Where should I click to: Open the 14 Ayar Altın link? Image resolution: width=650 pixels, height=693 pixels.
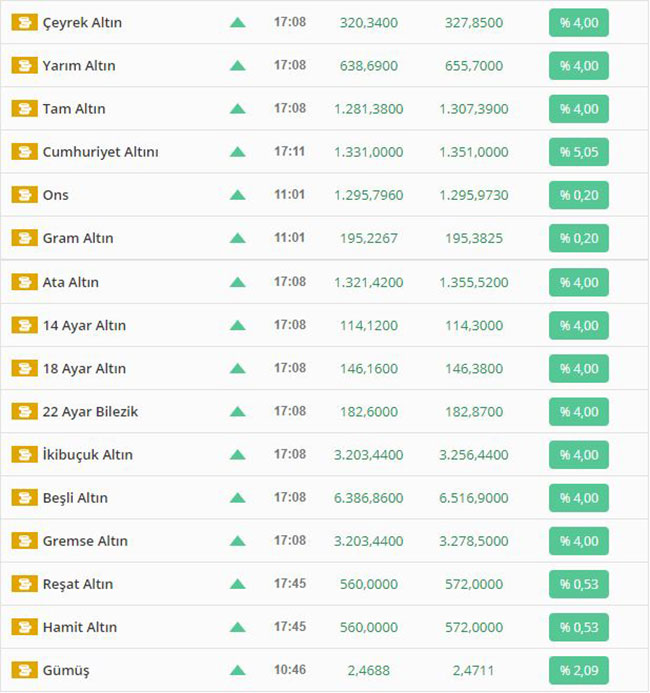[x=84, y=325]
